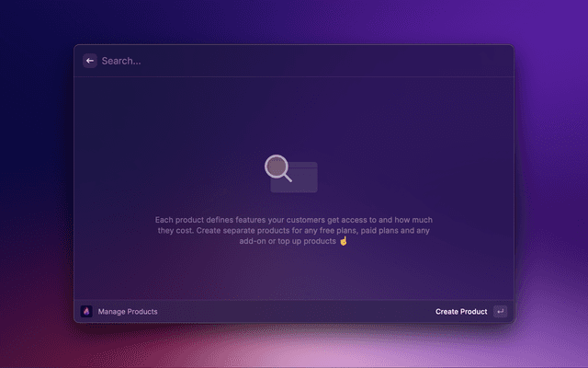The image size is (588, 368).
Task: Click the empty-state description text
Action: pos(294,230)
